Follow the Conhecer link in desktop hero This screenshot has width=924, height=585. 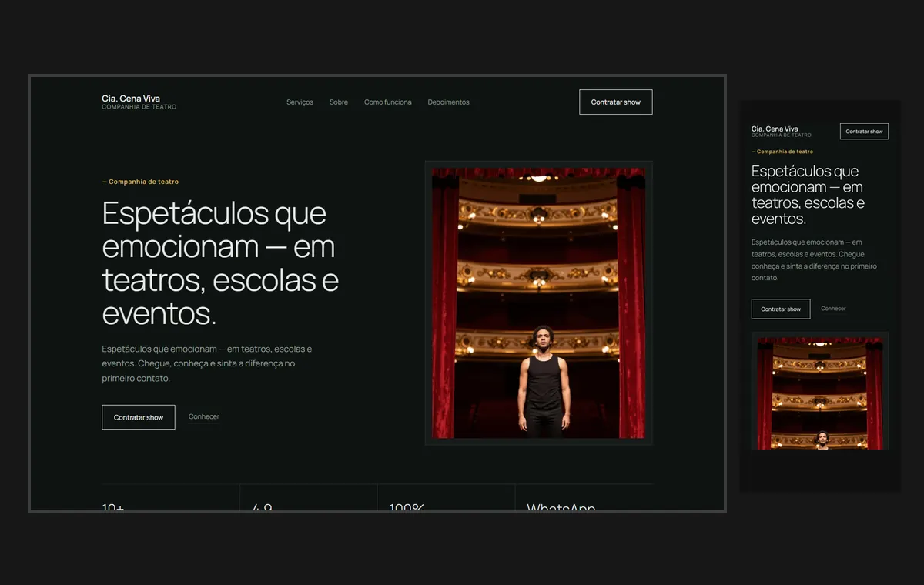click(204, 416)
